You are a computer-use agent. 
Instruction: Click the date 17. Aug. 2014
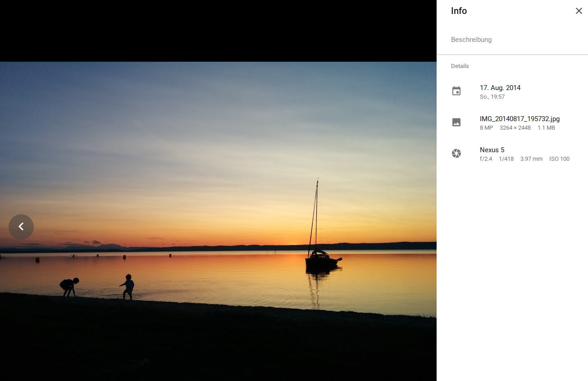pyautogui.click(x=500, y=88)
